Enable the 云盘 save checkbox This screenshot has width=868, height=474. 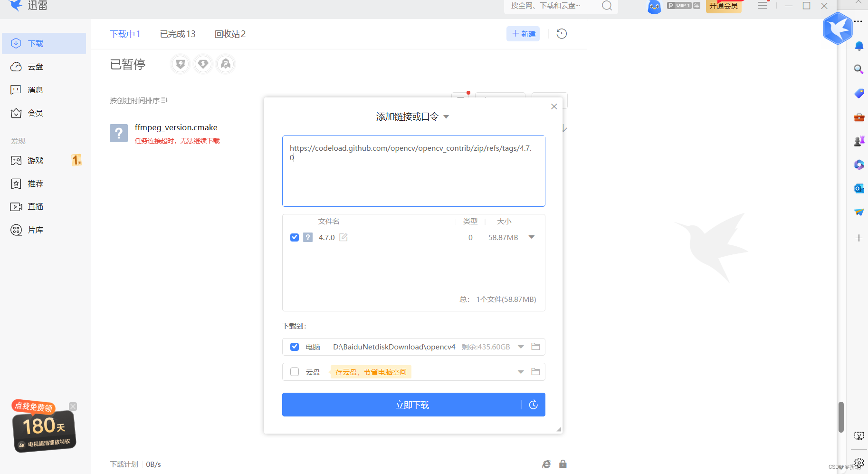click(x=295, y=372)
